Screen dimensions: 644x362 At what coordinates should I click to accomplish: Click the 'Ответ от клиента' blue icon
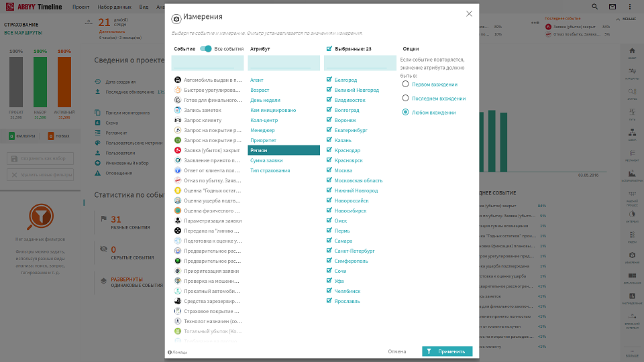pos(177,170)
